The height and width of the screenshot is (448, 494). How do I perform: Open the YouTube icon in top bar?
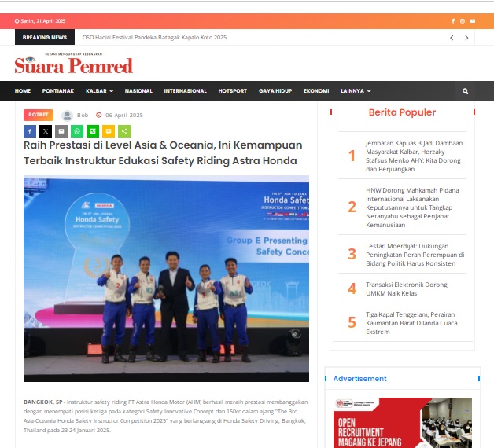coord(473,21)
